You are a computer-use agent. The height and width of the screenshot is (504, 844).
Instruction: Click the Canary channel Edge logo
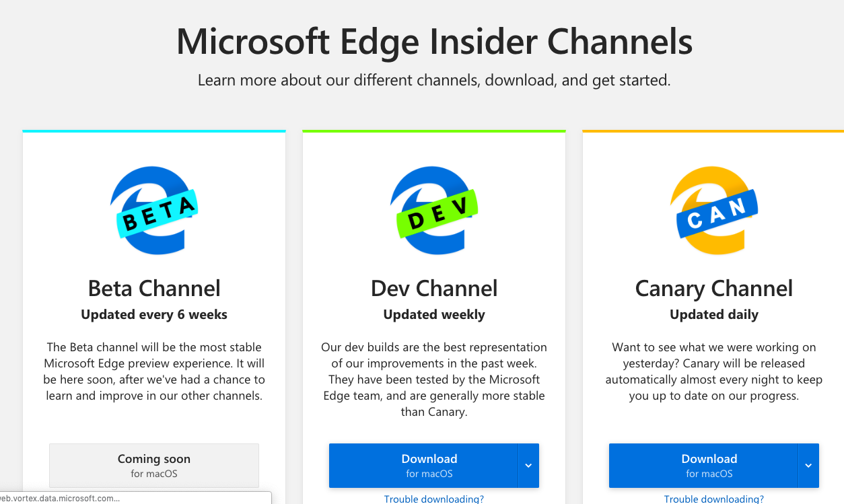click(x=714, y=210)
